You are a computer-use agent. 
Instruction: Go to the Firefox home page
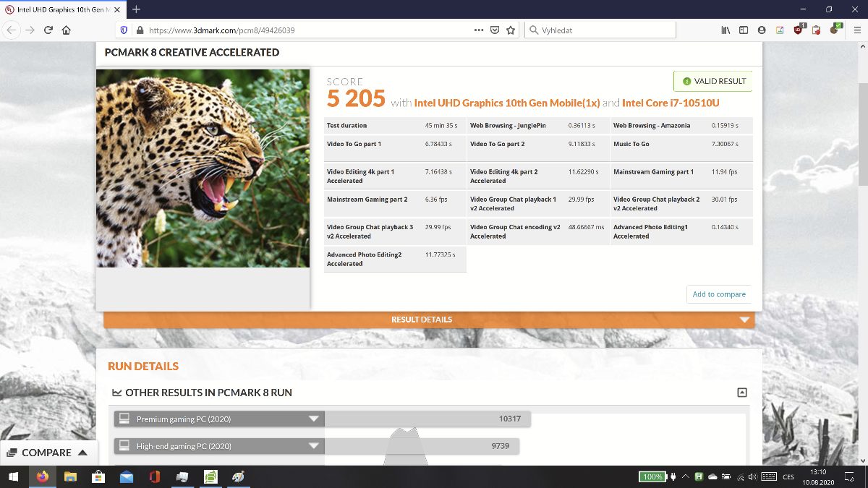pyautogui.click(x=67, y=30)
